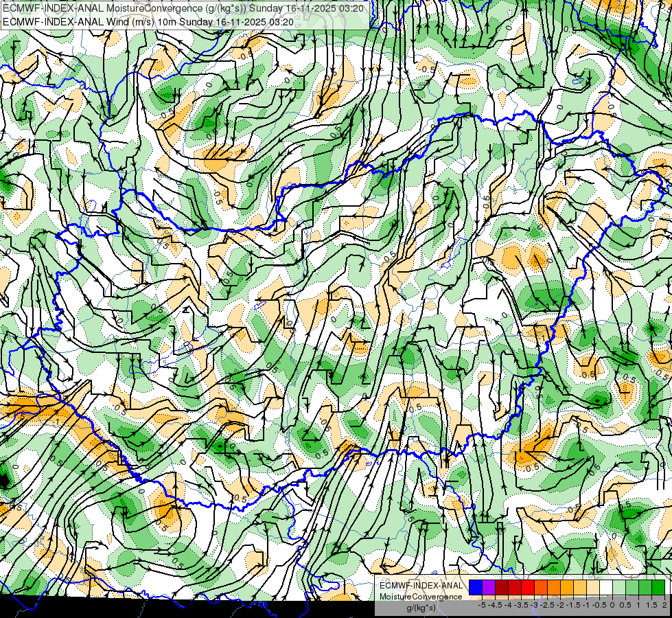The image size is (672, 618).
Task: Click the 'MoistureConvergence' label in the legend
Action: pyautogui.click(x=421, y=597)
